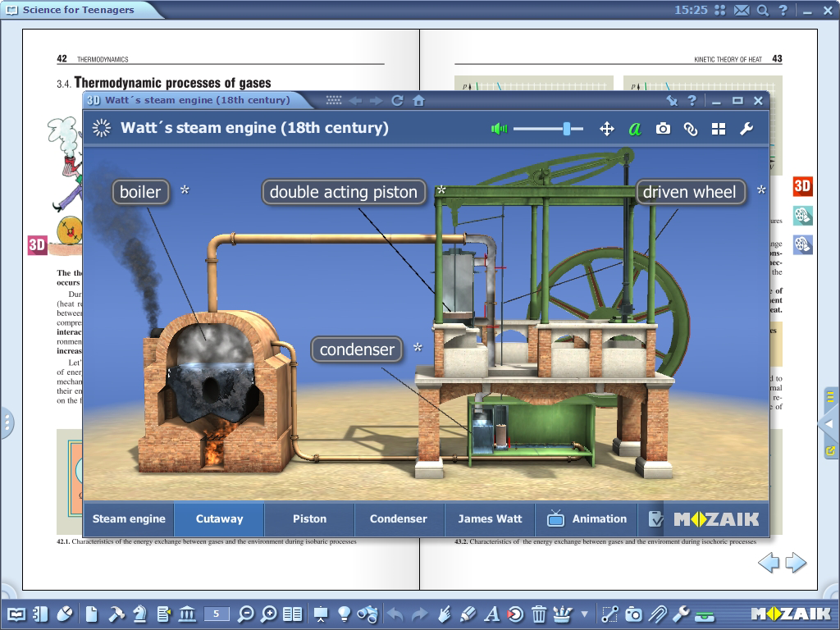
Task: Expand the left edge dotted panel handle
Action: click(7, 423)
